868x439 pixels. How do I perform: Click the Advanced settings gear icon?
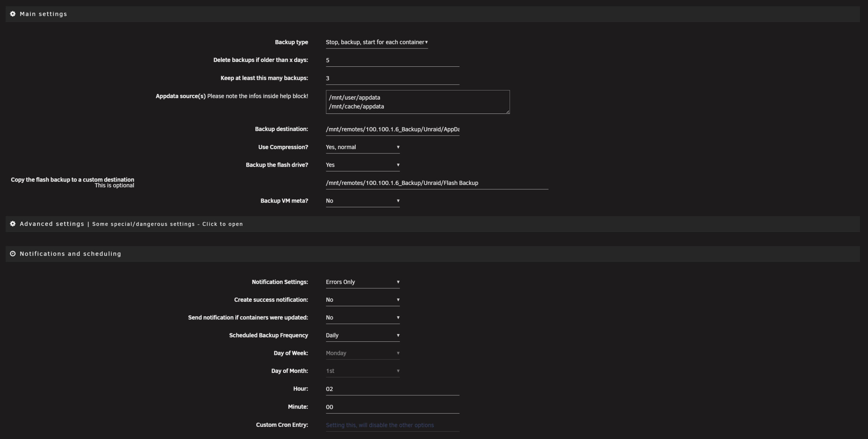[13, 224]
